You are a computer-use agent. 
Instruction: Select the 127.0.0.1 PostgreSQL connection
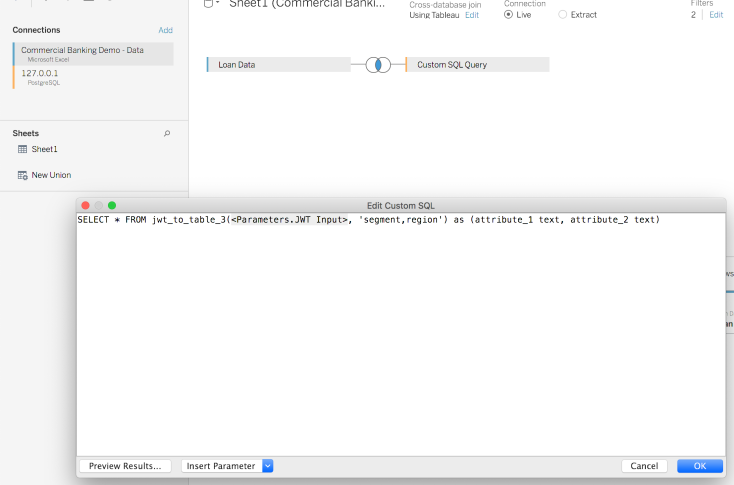coord(93,77)
